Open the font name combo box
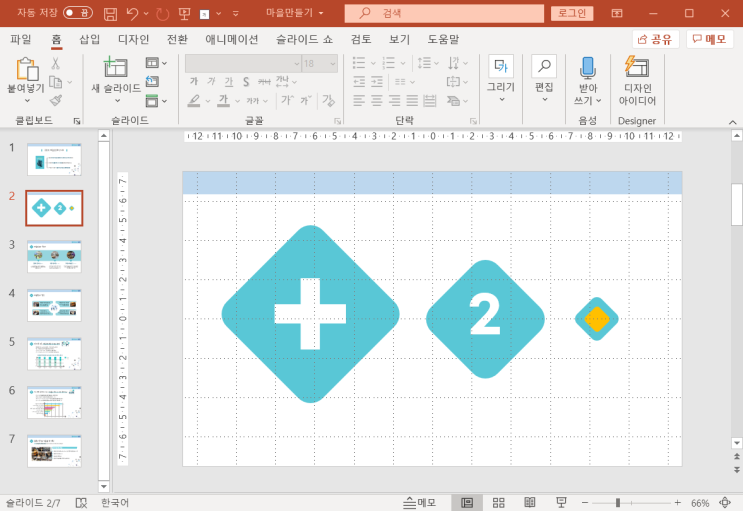The image size is (743, 511). [243, 64]
